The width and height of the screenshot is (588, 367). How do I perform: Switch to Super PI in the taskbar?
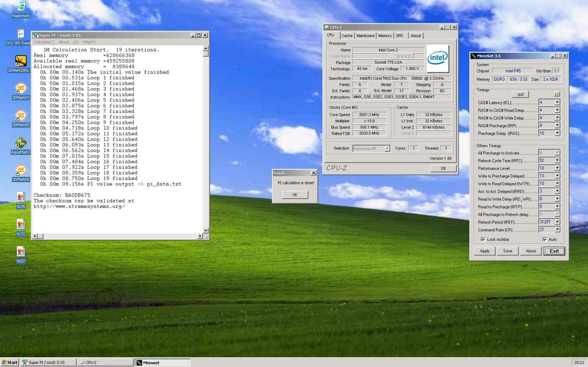coord(49,362)
